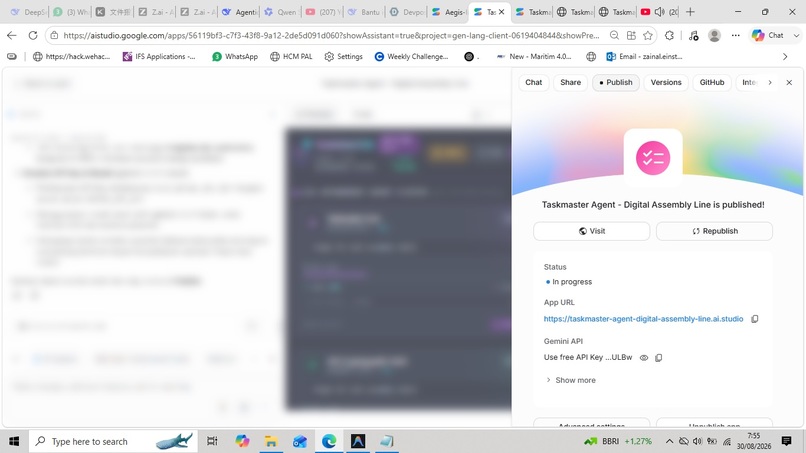Open the WhatsApp bookmark
Image resolution: width=806 pixels, height=453 pixels.
[x=235, y=57]
